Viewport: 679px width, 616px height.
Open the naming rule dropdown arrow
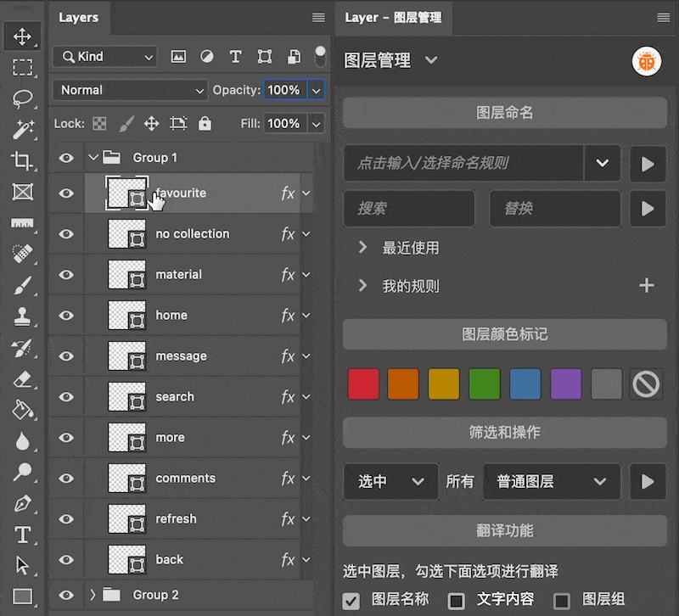pyautogui.click(x=602, y=163)
